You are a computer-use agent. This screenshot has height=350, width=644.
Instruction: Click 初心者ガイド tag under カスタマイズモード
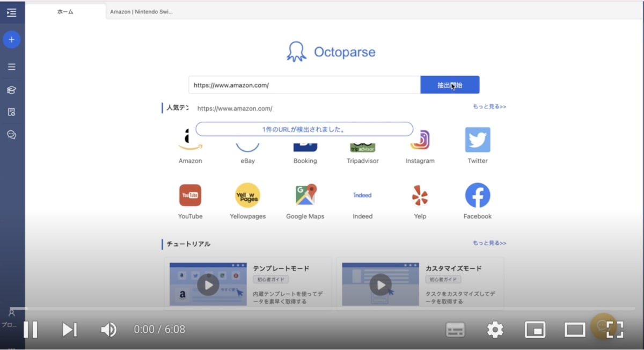click(x=443, y=280)
